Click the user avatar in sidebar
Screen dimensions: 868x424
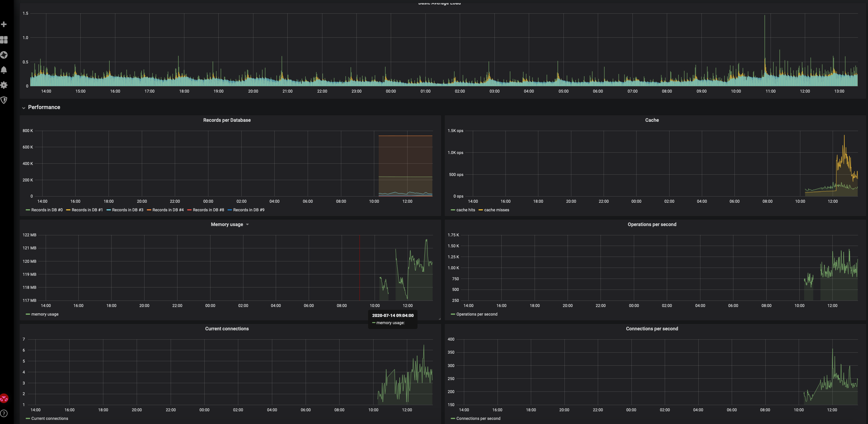pyautogui.click(x=4, y=398)
